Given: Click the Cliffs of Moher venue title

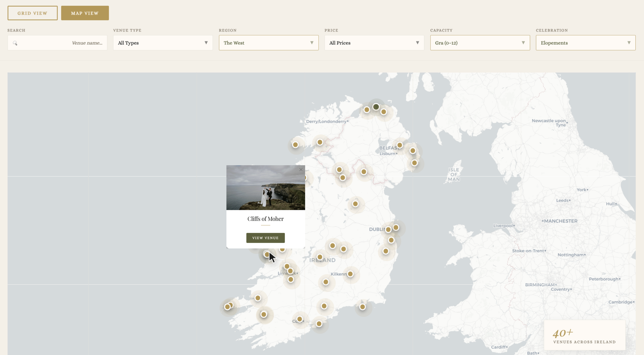Looking at the screenshot, I should (265, 219).
